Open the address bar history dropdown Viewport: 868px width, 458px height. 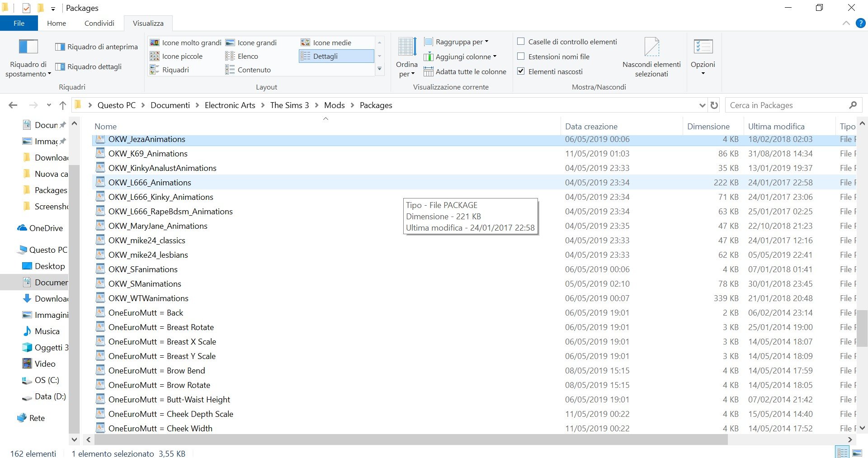click(x=702, y=105)
